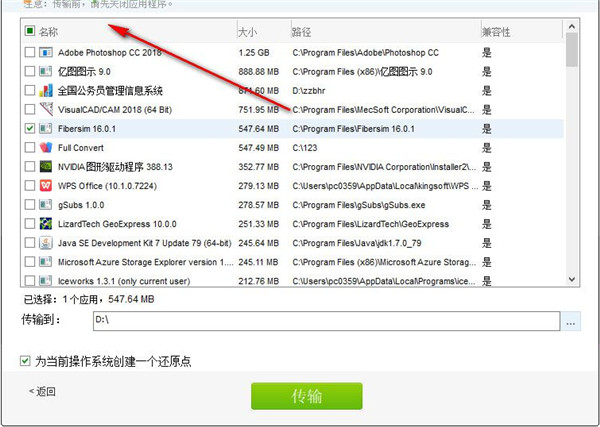Click path C:\Program Files\Fibersim 16.0.1
This screenshot has height=427, width=600.
click(354, 129)
